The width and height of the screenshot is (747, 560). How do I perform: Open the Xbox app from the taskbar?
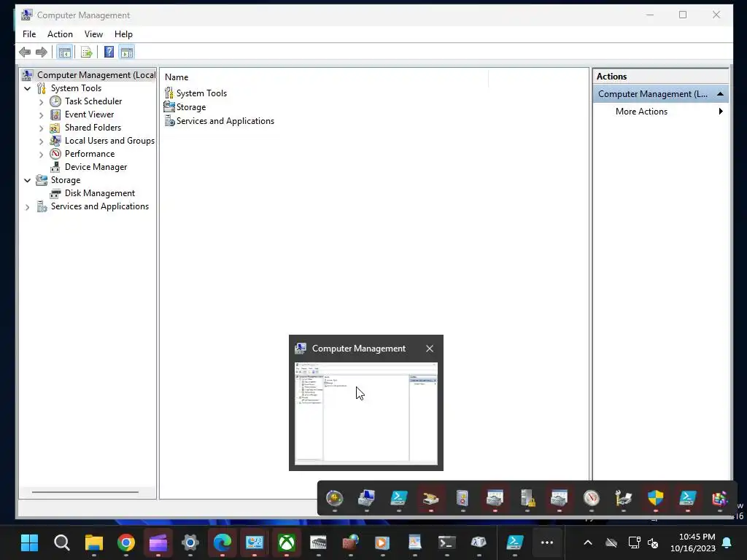click(x=286, y=542)
